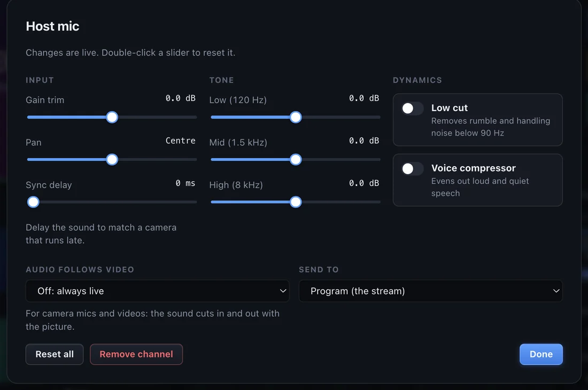Click the Gain trim label
The height and width of the screenshot is (390, 588).
click(45, 100)
